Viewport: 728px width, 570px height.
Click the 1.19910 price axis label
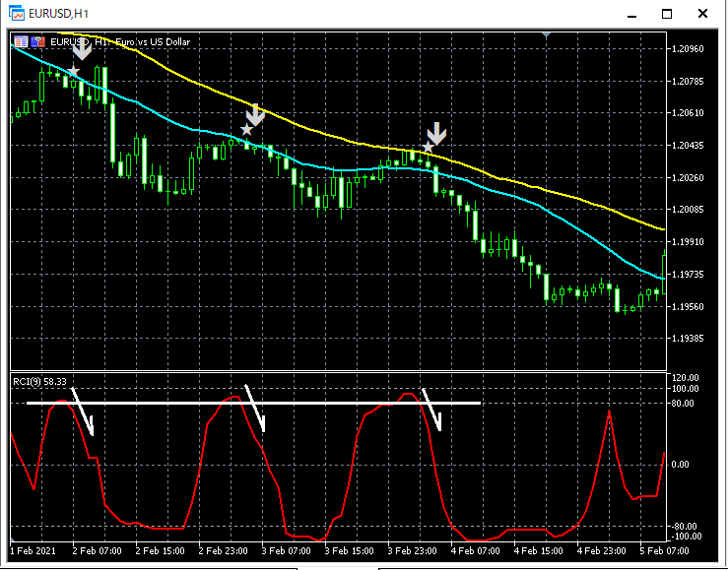click(x=688, y=241)
